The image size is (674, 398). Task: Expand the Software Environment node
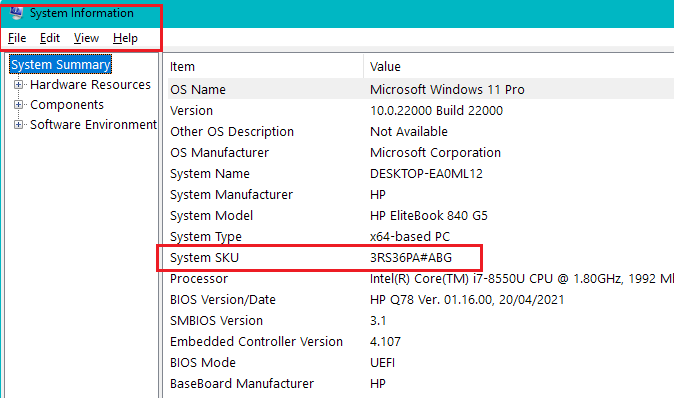[x=18, y=125]
